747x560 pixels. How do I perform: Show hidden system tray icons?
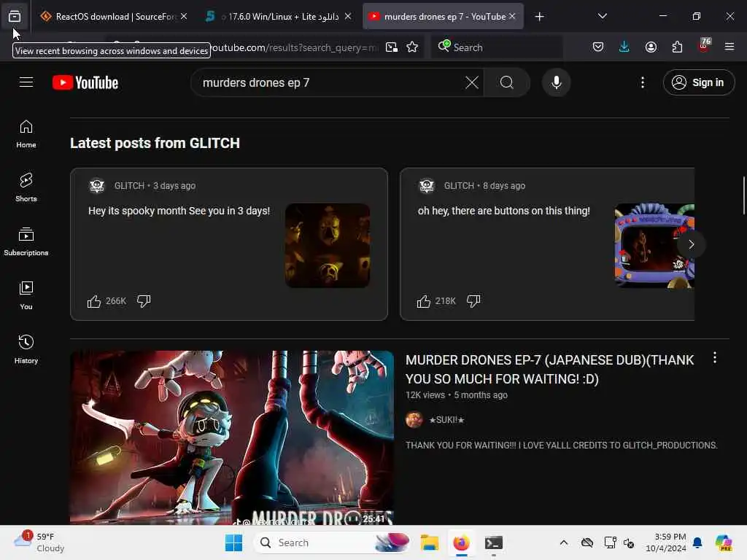pyautogui.click(x=564, y=542)
